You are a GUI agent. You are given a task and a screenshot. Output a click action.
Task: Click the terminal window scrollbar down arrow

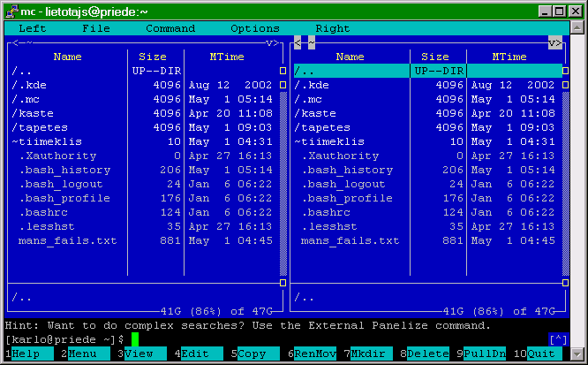pos(577,354)
